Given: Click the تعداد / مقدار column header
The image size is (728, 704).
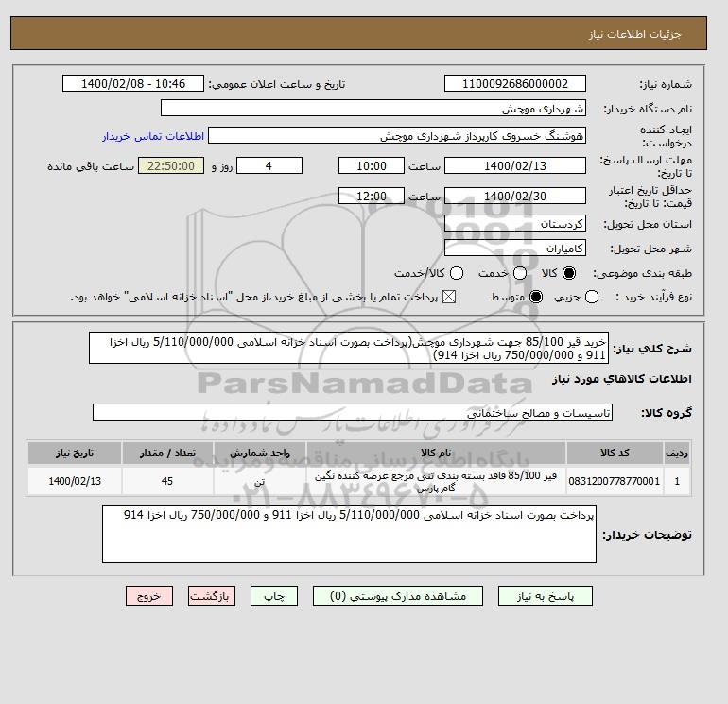Looking at the screenshot, I should 167,453.
